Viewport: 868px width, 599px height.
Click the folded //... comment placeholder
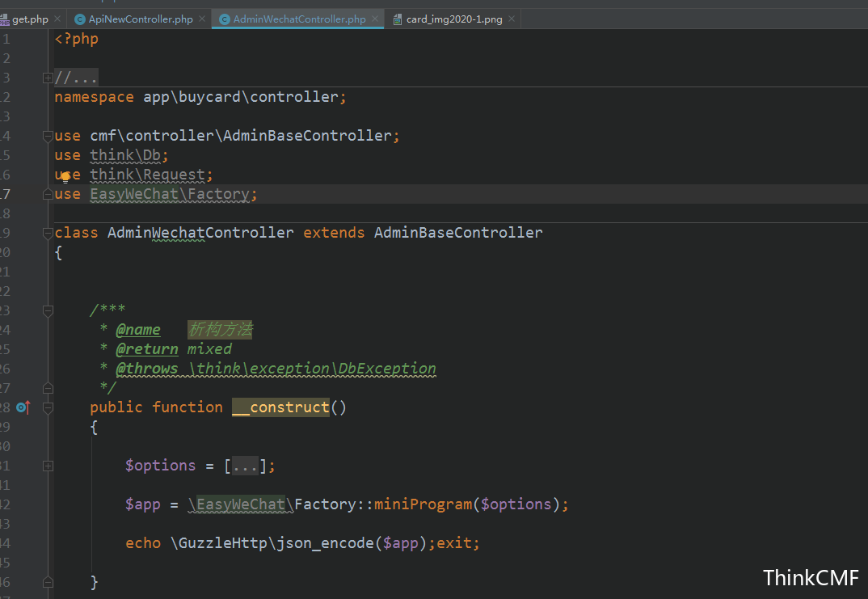[77, 78]
